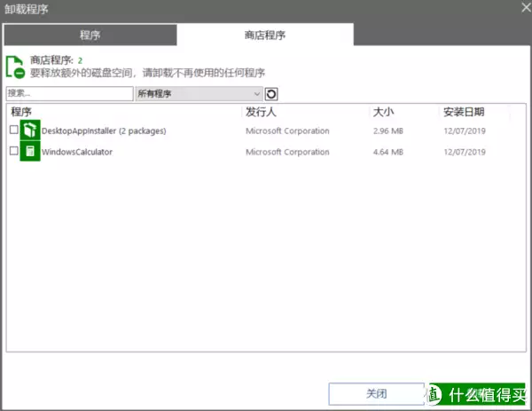The height and width of the screenshot is (411, 532).
Task: Sort by the 安装日期 column header
Action: coord(464,112)
